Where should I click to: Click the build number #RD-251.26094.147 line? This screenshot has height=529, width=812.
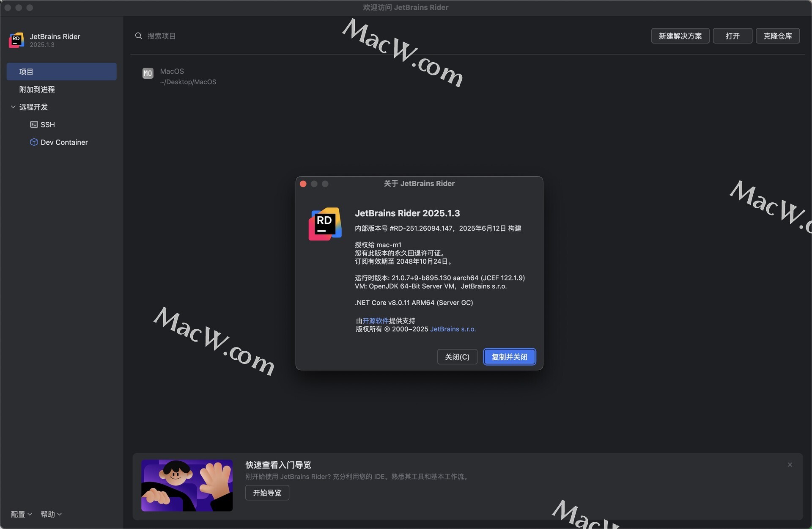click(438, 229)
